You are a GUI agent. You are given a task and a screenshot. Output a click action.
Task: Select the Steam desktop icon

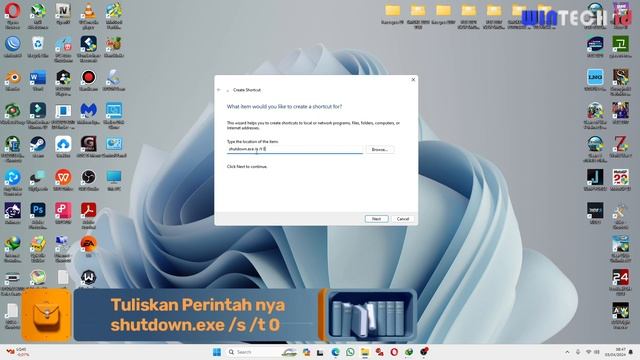tap(38, 147)
